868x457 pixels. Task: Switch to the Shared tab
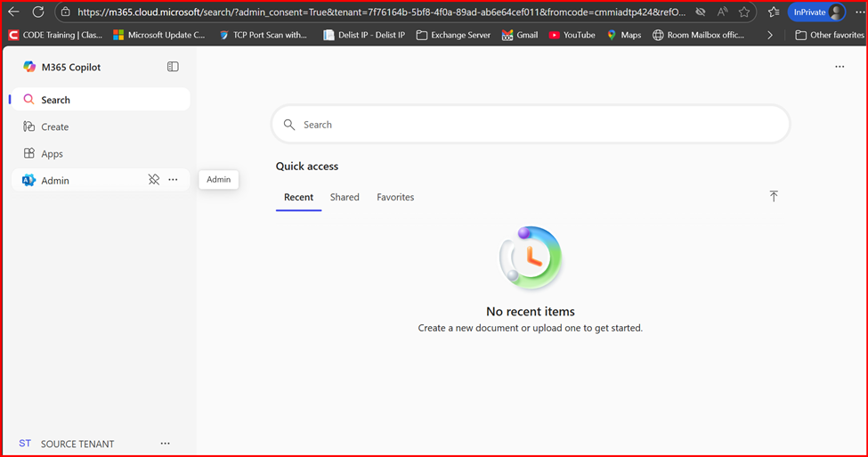point(345,197)
